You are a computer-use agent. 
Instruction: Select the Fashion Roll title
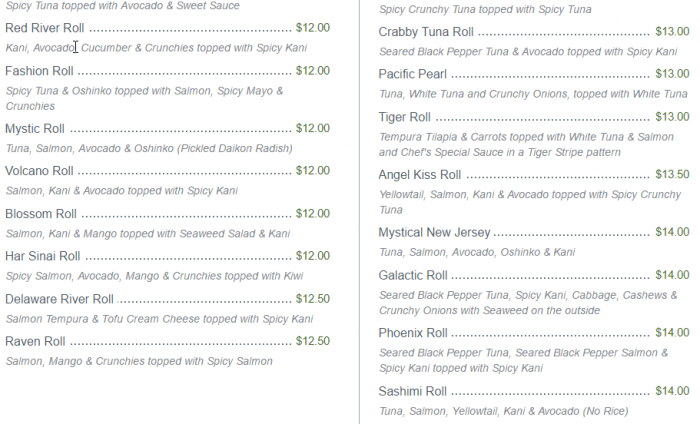click(x=39, y=71)
